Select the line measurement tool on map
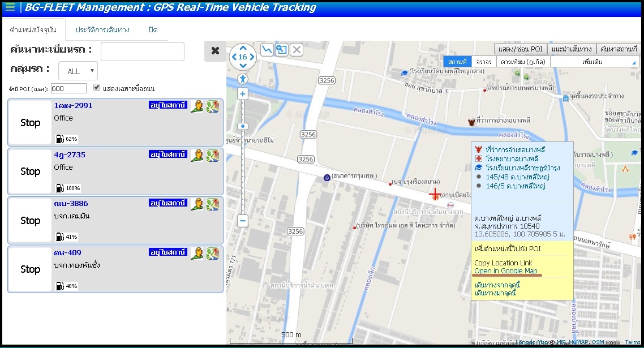The image size is (644, 348). [267, 50]
